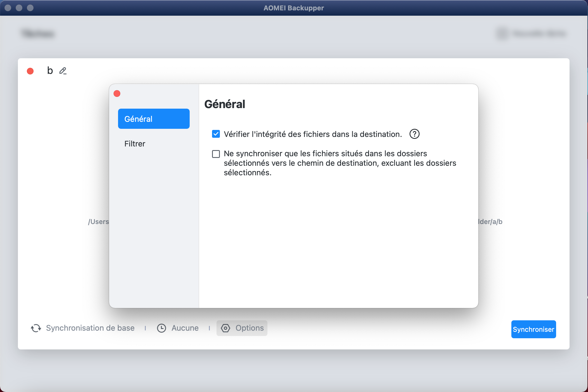Click the Options text label
This screenshot has height=392, width=588.
pyautogui.click(x=250, y=328)
